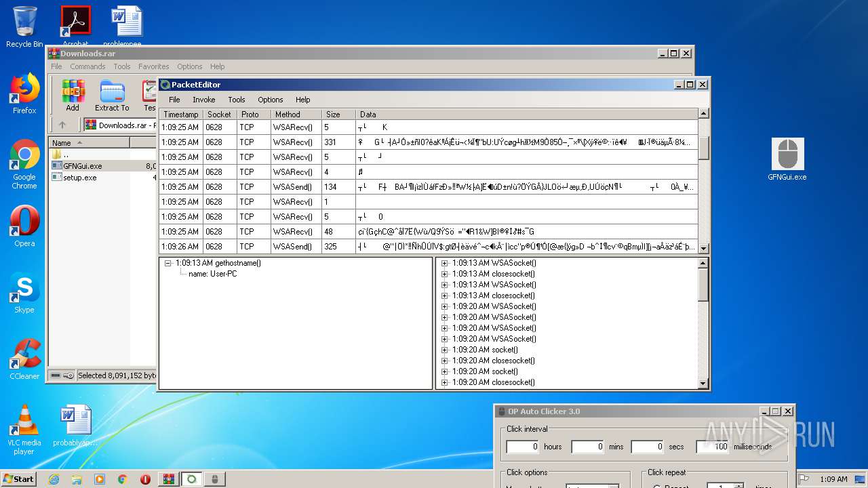Image resolution: width=868 pixels, height=488 pixels.
Task: Focus the hours field in Auto Clicker
Action: 523,447
